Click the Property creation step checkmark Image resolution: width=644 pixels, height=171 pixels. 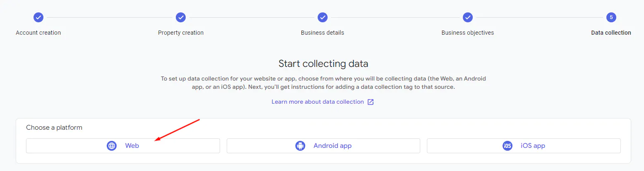(181, 17)
